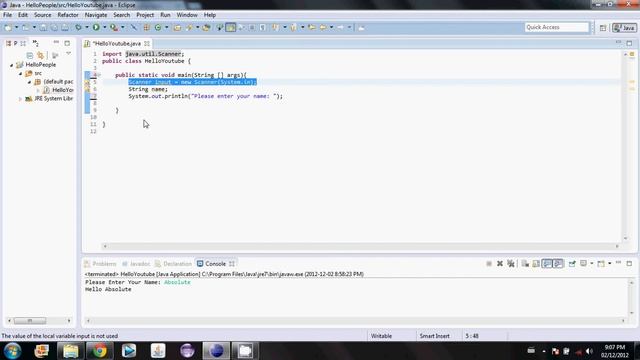Click the New file toolbar icon

(8, 27)
